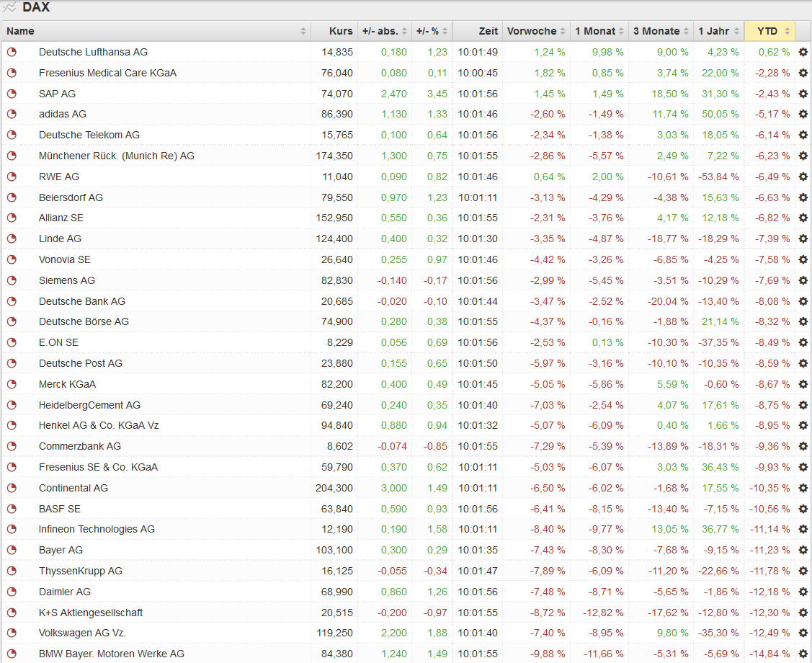Click the YTD value -14,84 % for BMW

769,654
